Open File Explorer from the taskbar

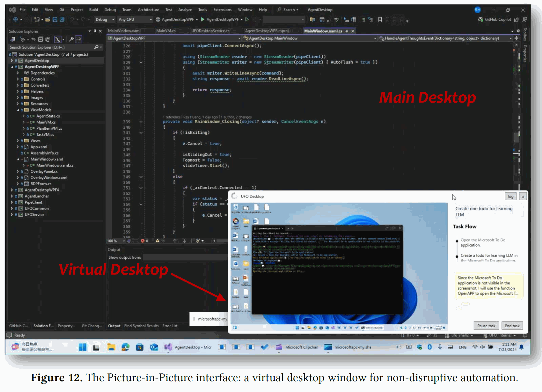[111, 347]
